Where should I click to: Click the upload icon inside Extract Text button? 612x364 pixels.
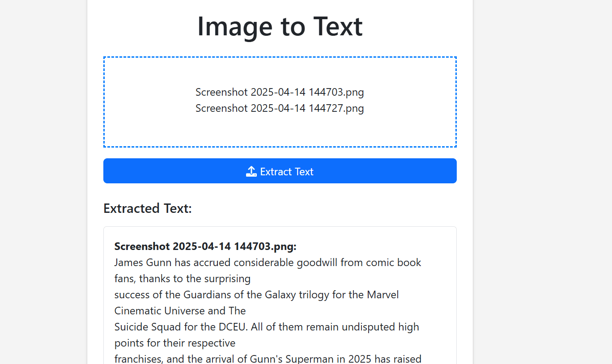[x=251, y=171]
